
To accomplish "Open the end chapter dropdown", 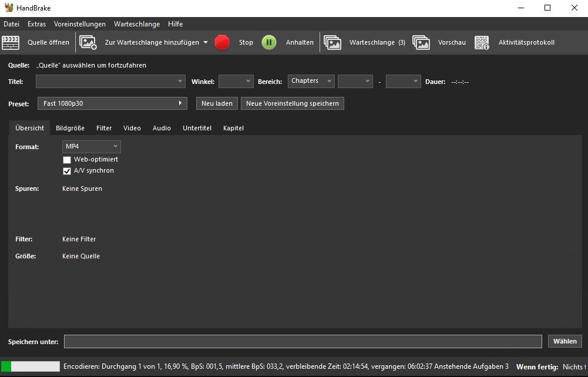I will click(403, 81).
